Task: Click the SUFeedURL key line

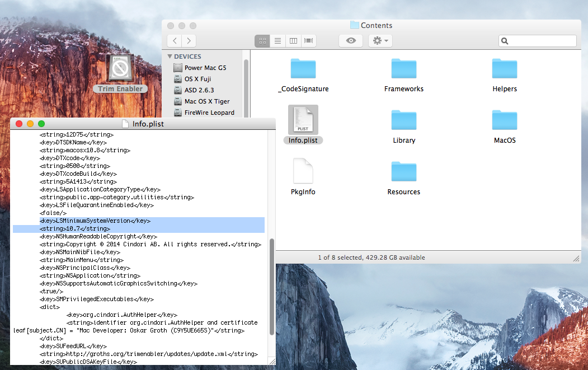Action: 73,346
